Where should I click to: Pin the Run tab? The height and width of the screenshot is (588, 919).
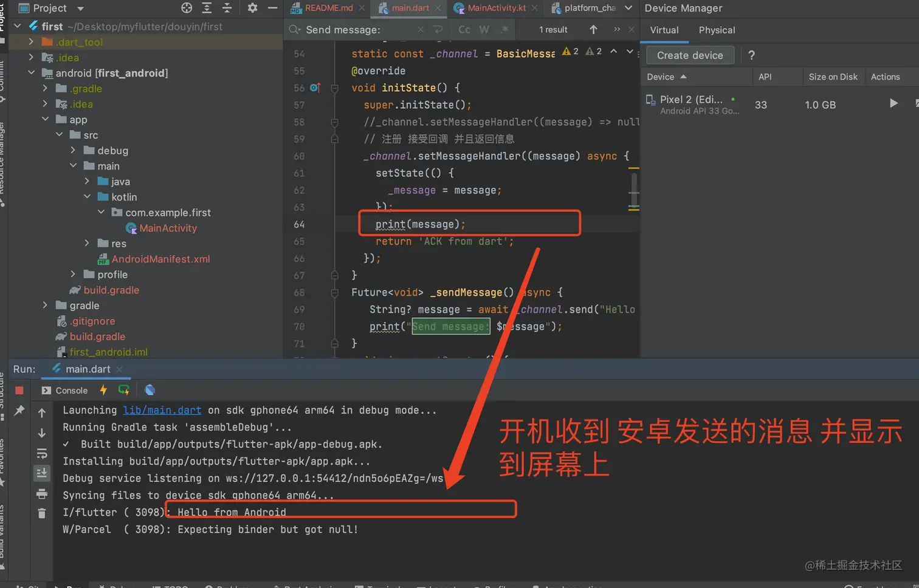19,411
